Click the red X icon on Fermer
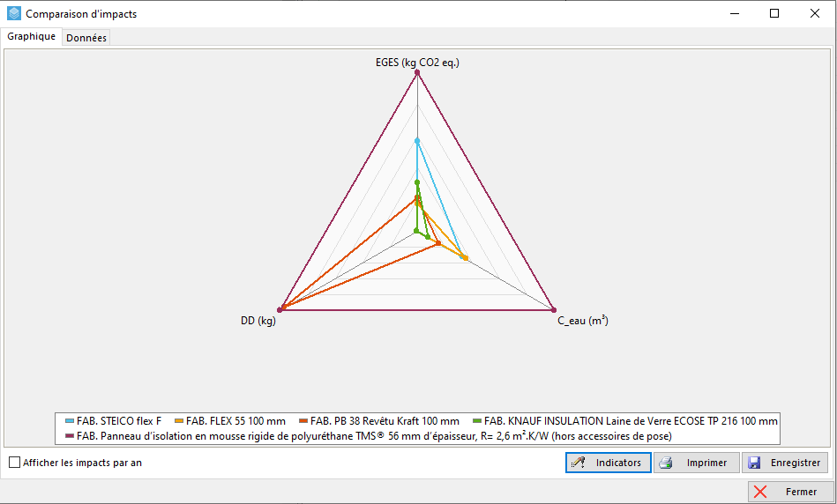837x504 pixels. point(760,492)
